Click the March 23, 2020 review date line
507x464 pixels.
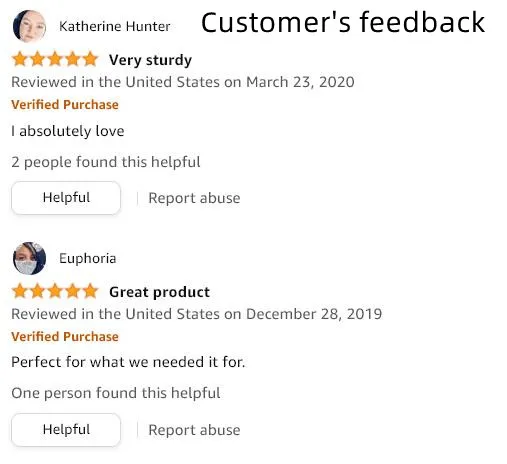(183, 82)
